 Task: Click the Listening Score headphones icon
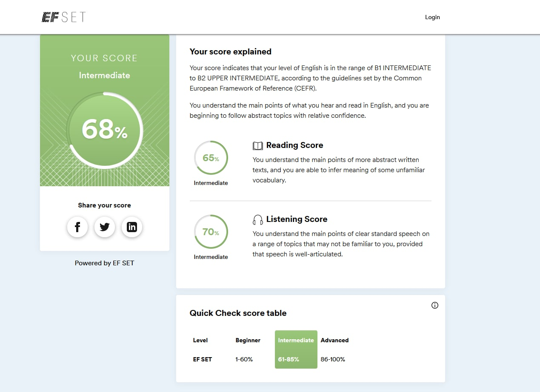258,220
